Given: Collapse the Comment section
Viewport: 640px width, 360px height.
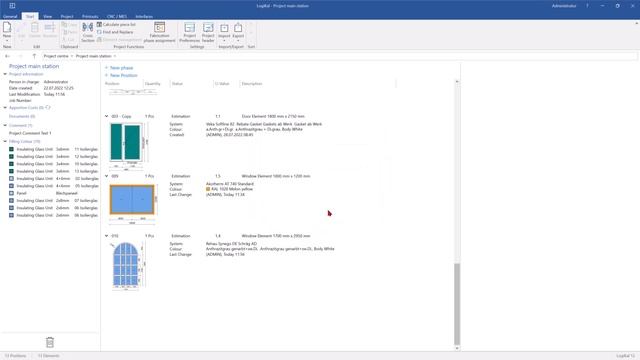Looking at the screenshot, I should click(5, 125).
